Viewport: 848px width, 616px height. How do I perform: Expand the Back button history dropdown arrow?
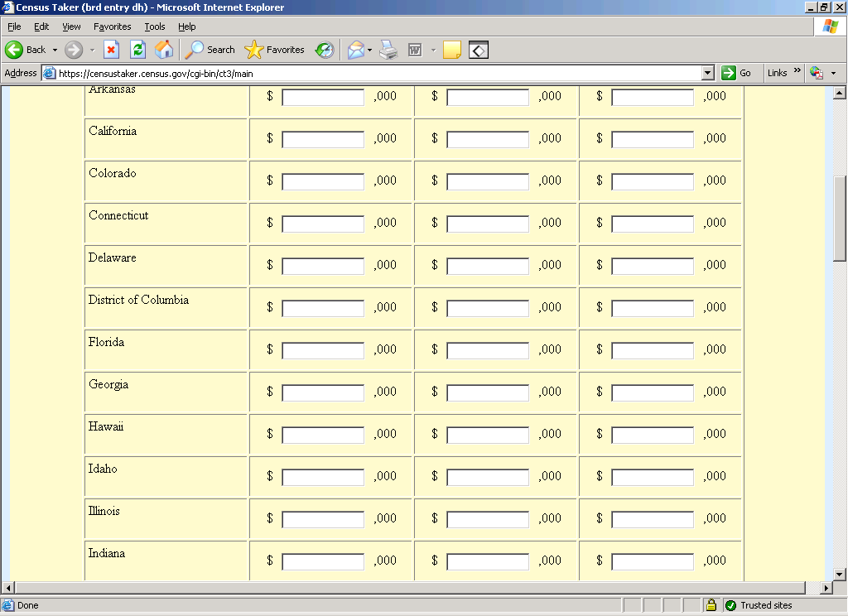pyautogui.click(x=55, y=50)
